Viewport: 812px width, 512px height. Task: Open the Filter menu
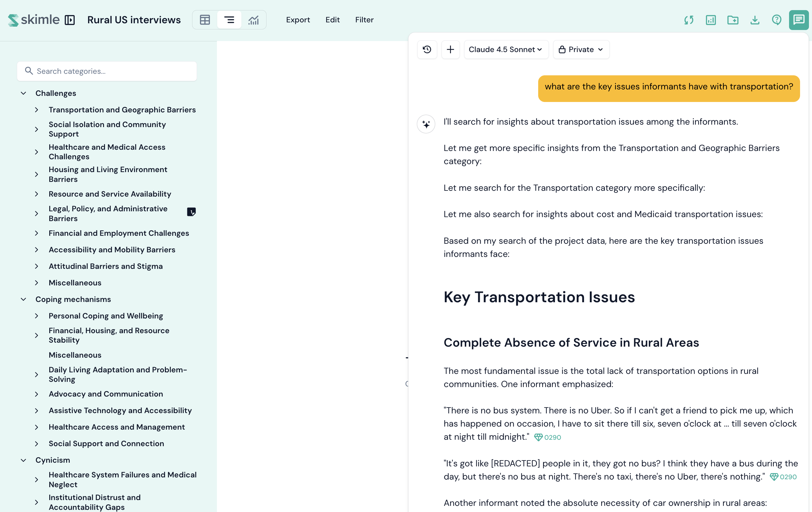point(364,20)
